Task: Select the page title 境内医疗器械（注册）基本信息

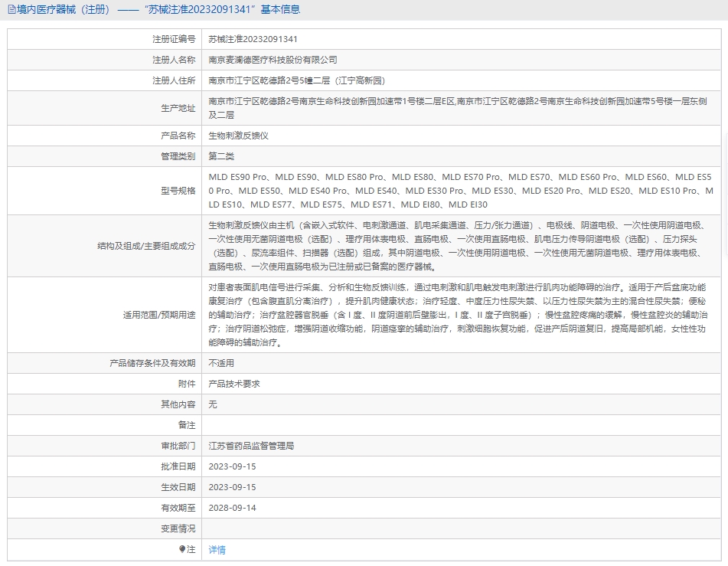Action: click(158, 9)
